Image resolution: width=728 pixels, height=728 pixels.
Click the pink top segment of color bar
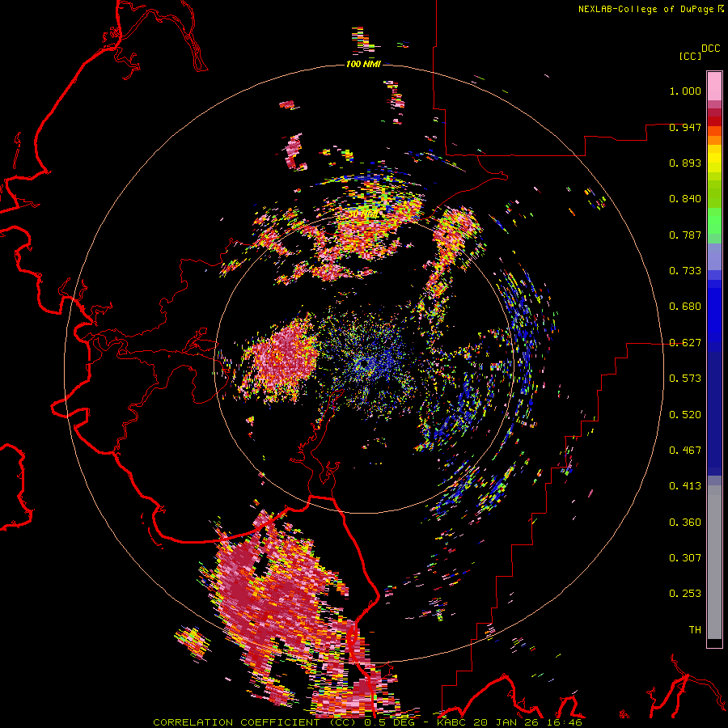(714, 86)
